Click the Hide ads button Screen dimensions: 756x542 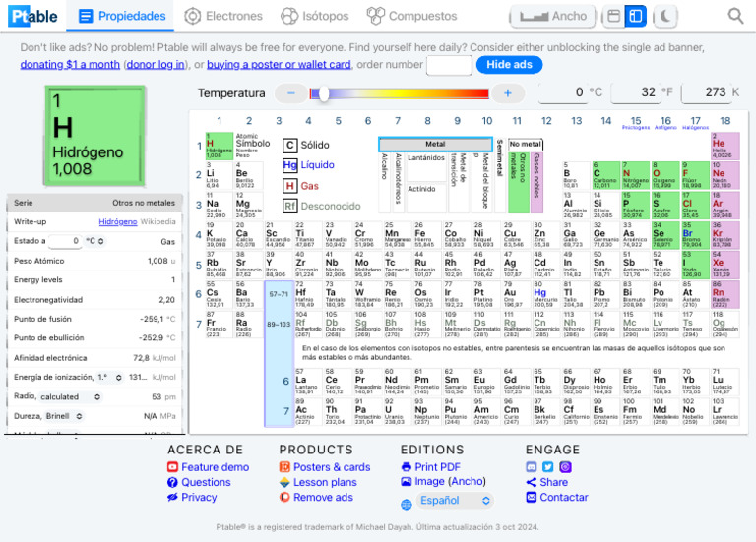(x=509, y=65)
